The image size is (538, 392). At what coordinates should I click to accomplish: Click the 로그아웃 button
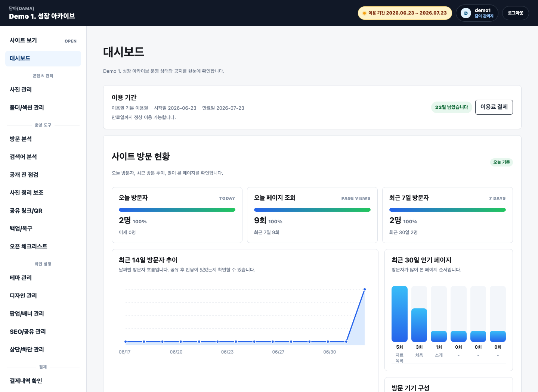[515, 13]
